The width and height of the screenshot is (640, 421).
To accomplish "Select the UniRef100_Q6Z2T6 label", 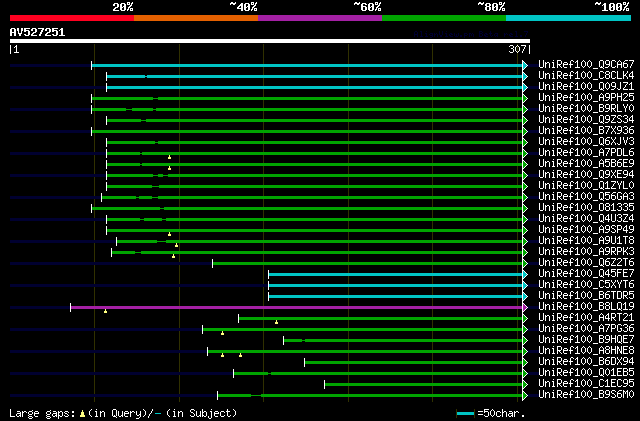I will [x=586, y=263].
